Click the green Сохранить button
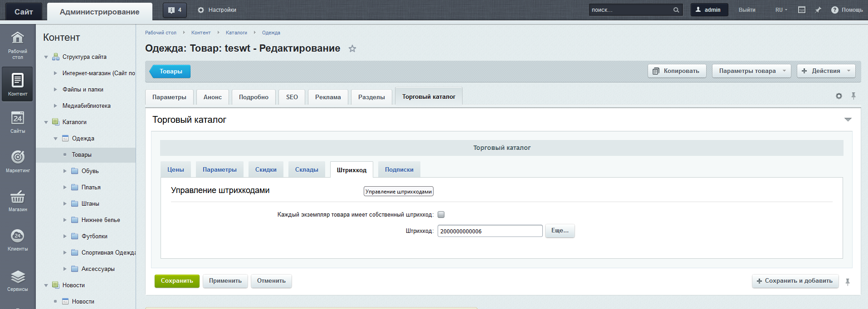Viewport: 868px width, 309px height. tap(177, 281)
